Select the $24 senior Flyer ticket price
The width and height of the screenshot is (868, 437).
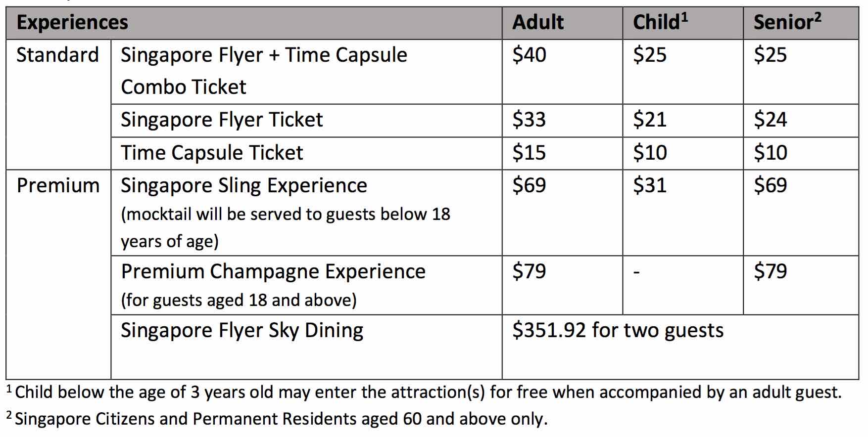point(770,120)
